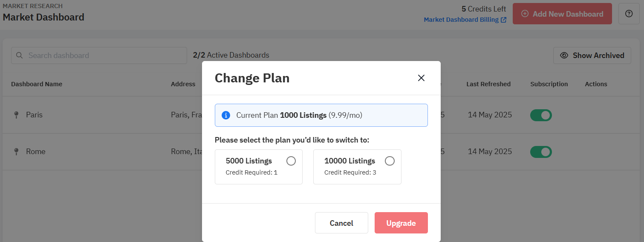Click the help question mark icon

[629, 14]
